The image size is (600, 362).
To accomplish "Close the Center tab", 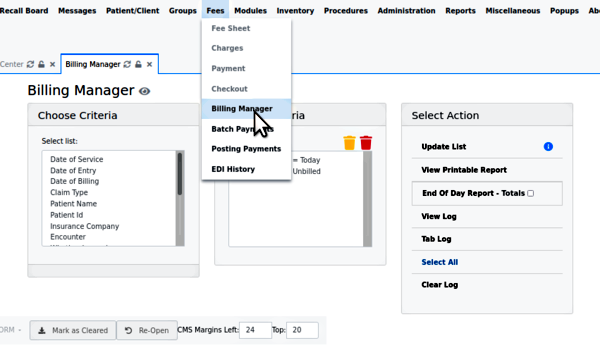I will pos(52,64).
